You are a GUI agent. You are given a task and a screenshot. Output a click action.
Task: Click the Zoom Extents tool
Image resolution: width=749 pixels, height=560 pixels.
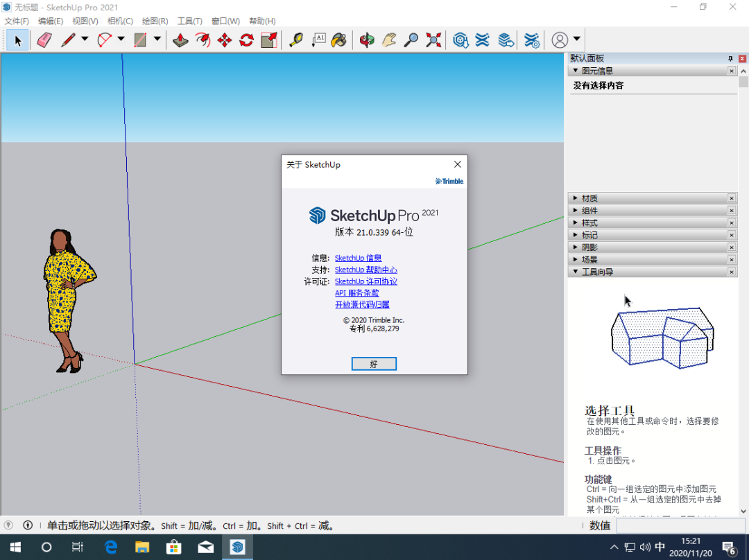pos(433,40)
